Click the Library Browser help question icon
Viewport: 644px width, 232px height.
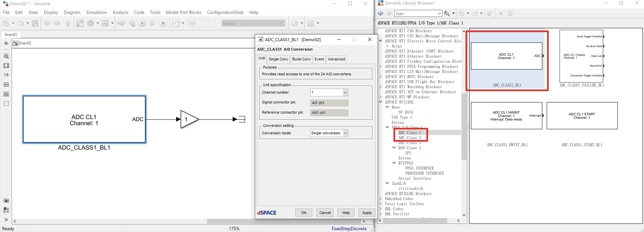[x=509, y=13]
